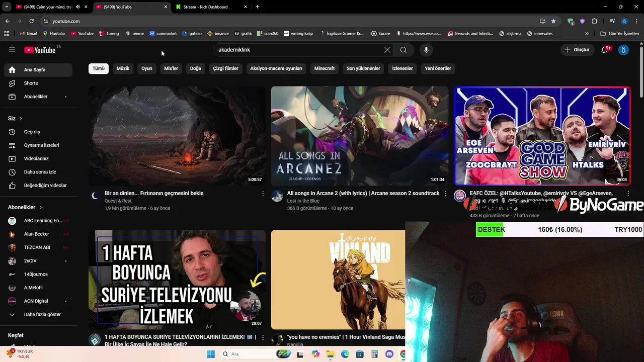Open Microsoft Edge from the taskbar
Screen dimensions: 644x362
click(x=345, y=354)
